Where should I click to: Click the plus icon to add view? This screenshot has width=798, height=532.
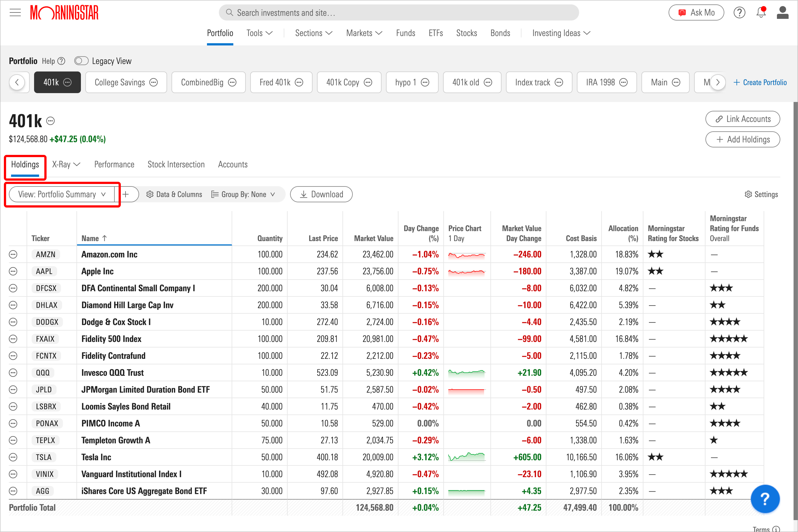point(126,195)
